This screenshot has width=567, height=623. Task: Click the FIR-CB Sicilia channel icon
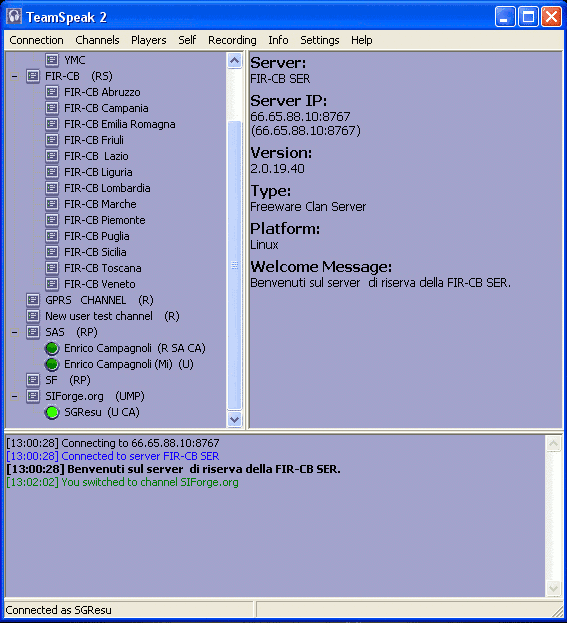pos(52,252)
